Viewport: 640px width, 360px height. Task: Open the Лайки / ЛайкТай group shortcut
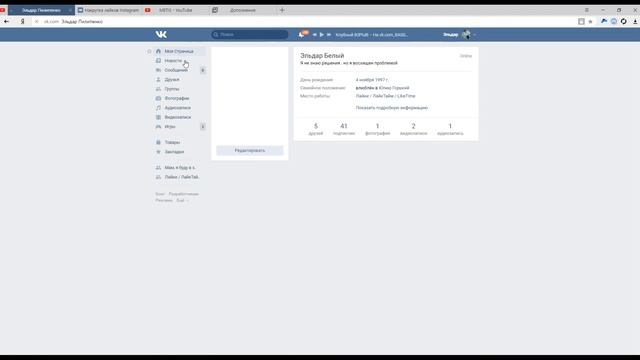coord(181,177)
